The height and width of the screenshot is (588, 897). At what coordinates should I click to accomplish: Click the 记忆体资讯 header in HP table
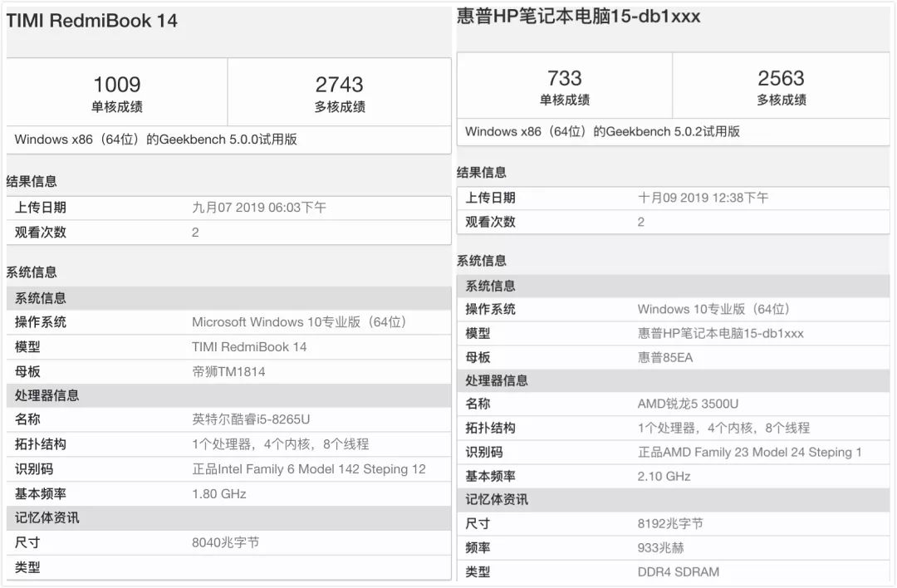click(497, 499)
